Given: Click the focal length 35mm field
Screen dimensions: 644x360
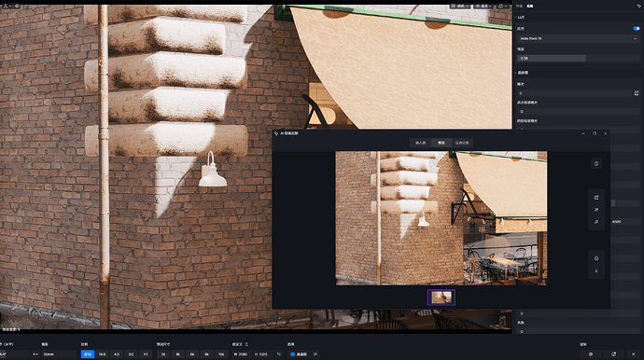Looking at the screenshot, I should pyautogui.click(x=59, y=354).
